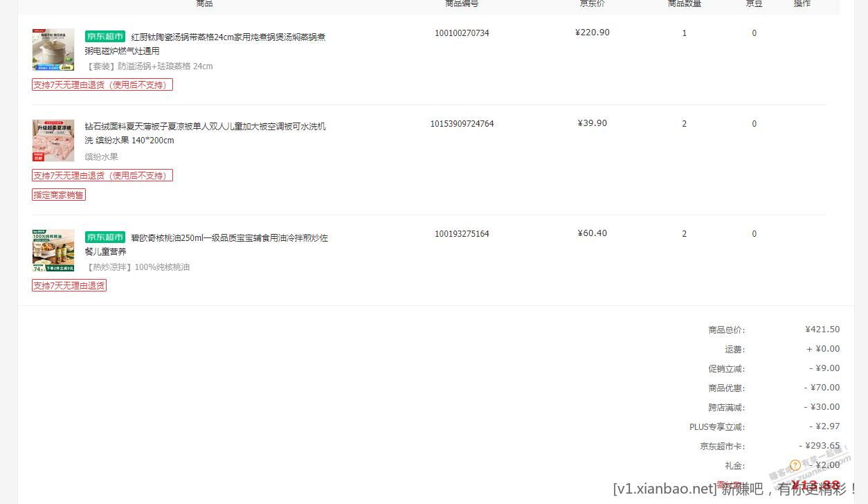Click 京豆 value 0 in the walnut oil row
Image resolution: width=868 pixels, height=504 pixels.
point(754,234)
